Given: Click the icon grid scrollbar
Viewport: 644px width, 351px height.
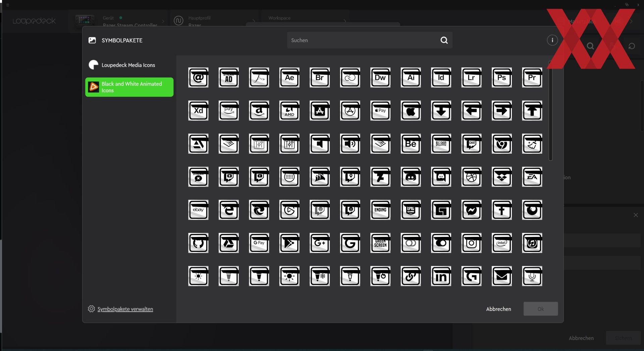Looking at the screenshot, I should [x=550, y=111].
